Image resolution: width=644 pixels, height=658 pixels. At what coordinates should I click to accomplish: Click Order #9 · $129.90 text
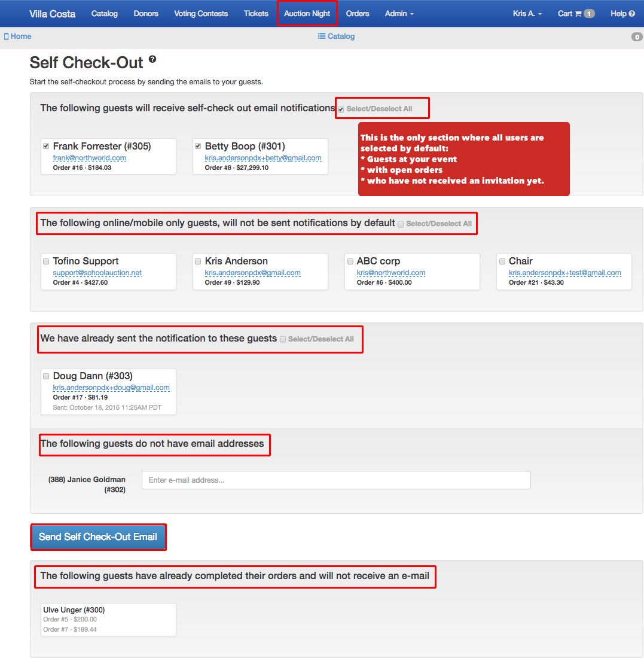point(232,283)
